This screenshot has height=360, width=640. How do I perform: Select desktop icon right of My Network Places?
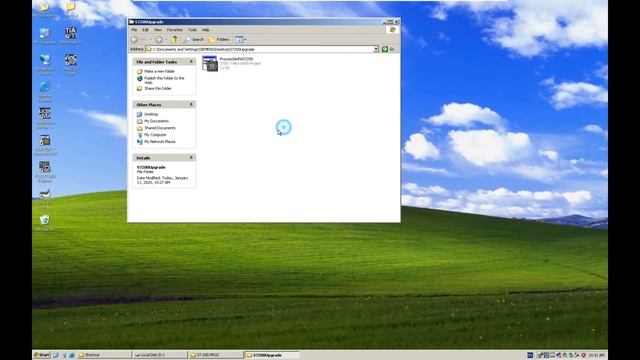(x=71, y=60)
